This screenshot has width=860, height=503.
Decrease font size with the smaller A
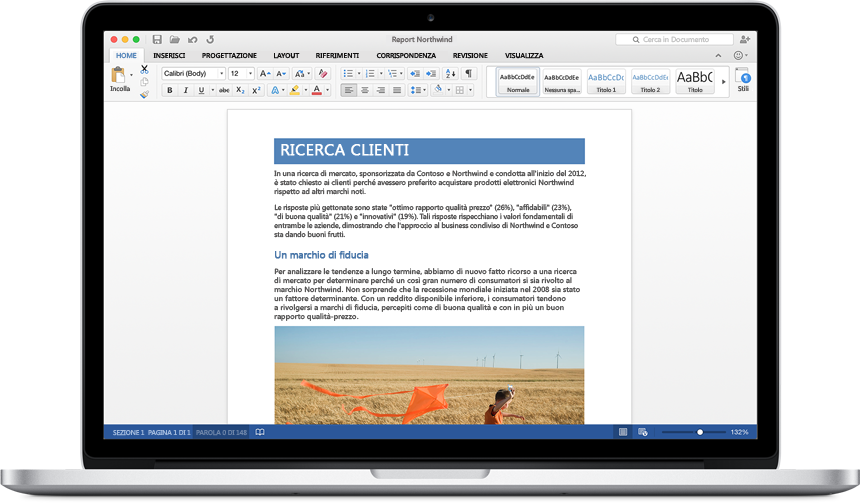pyautogui.click(x=281, y=74)
